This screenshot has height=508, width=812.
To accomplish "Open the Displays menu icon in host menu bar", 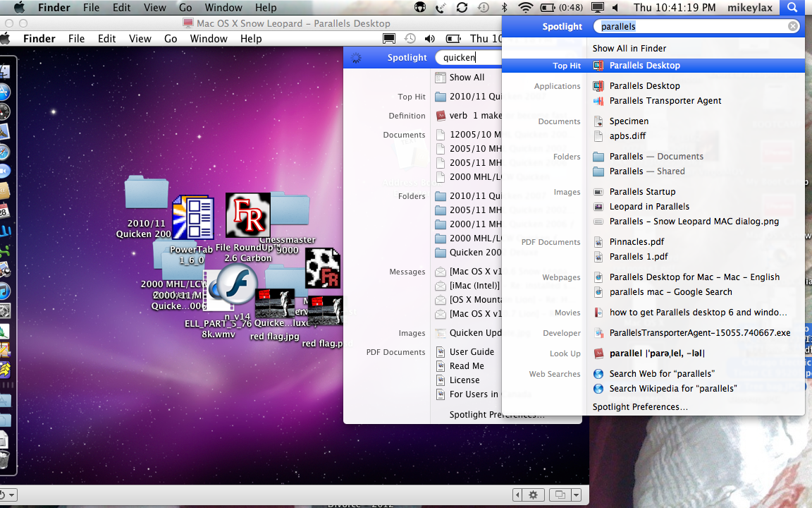I will click(x=598, y=7).
